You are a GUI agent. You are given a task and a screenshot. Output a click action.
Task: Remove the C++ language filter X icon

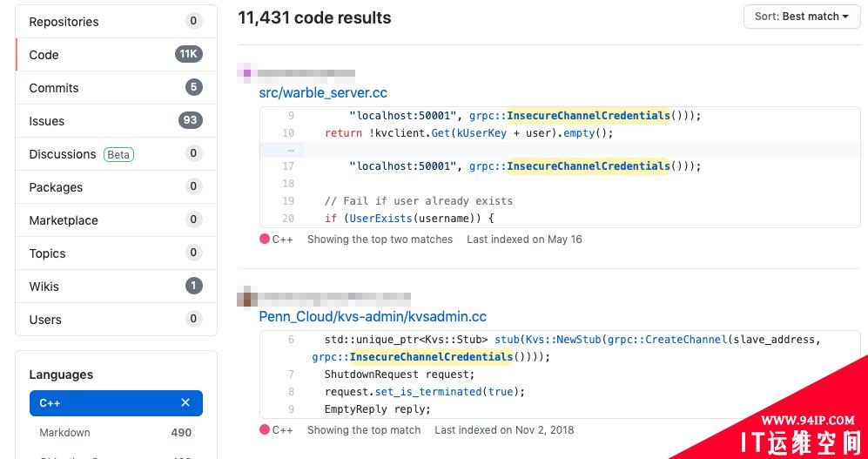(x=185, y=402)
